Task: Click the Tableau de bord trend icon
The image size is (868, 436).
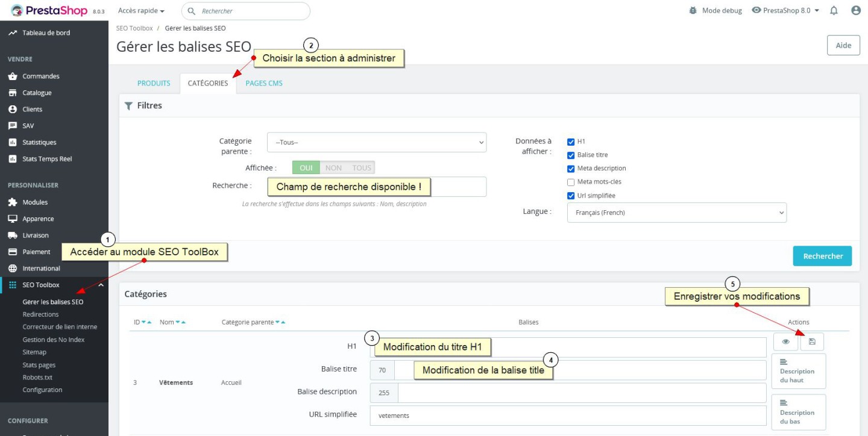Action: [13, 33]
